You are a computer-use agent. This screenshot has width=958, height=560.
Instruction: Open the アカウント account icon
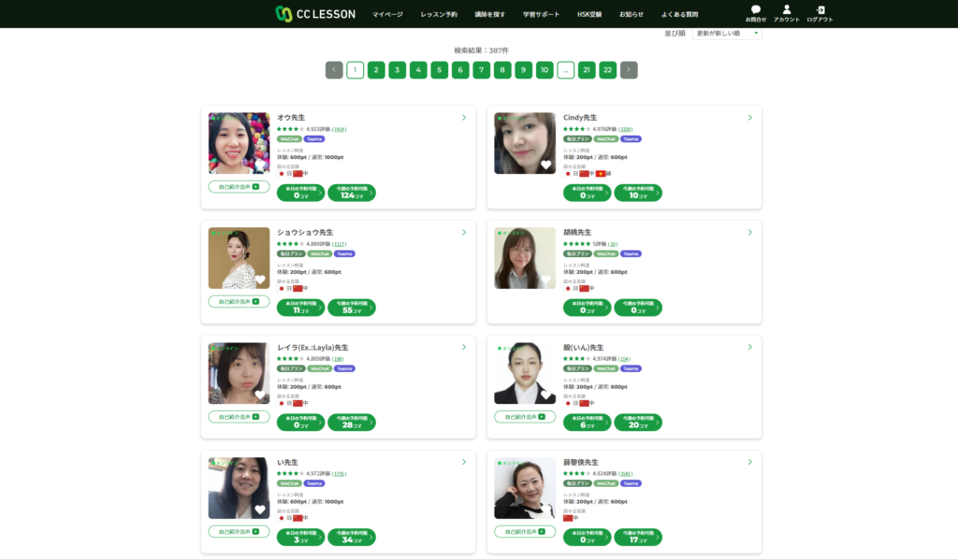pos(787,13)
